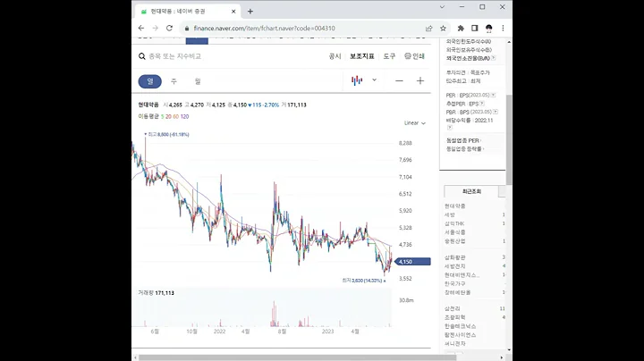Viewport: 644px width, 361px height.
Task: Select the 일 daily chart tab
Action: pyautogui.click(x=150, y=81)
